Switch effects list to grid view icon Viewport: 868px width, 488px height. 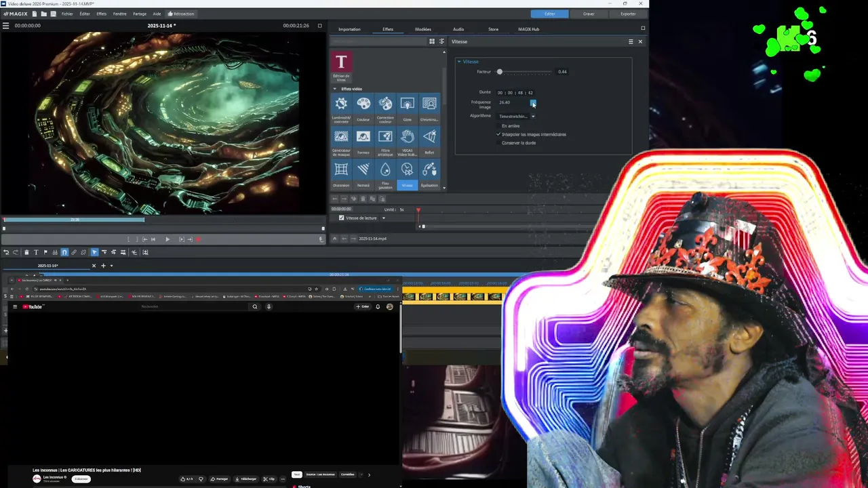tap(432, 41)
